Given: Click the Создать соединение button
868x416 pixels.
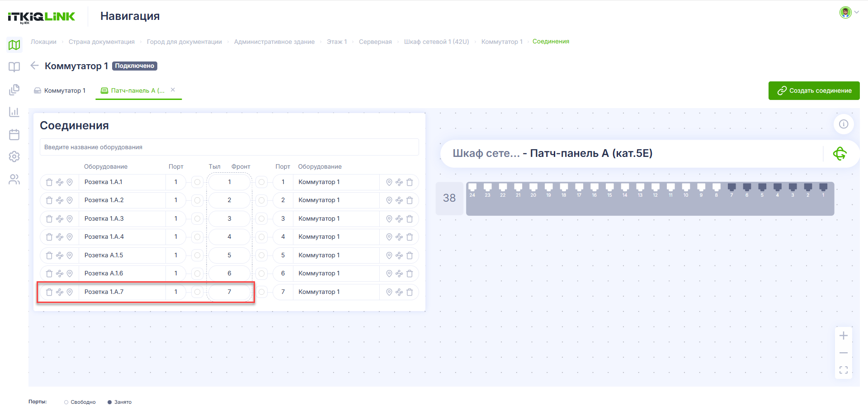Looking at the screenshot, I should pyautogui.click(x=814, y=90).
